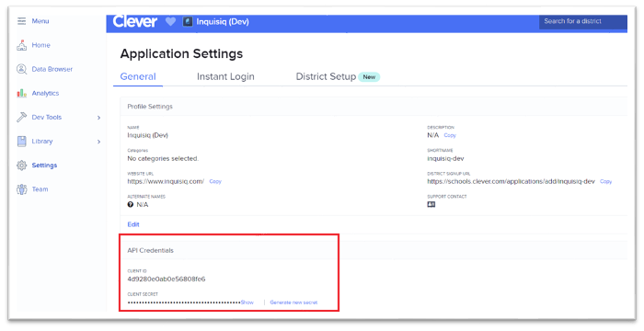Copy the Website URL
The image size is (644, 331).
pos(215,181)
